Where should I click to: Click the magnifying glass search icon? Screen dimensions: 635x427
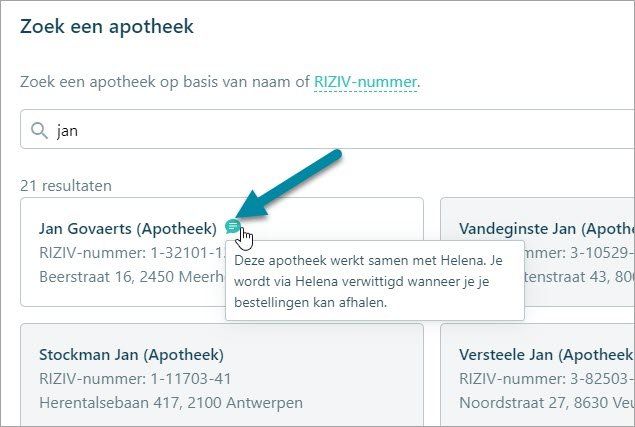(39, 130)
